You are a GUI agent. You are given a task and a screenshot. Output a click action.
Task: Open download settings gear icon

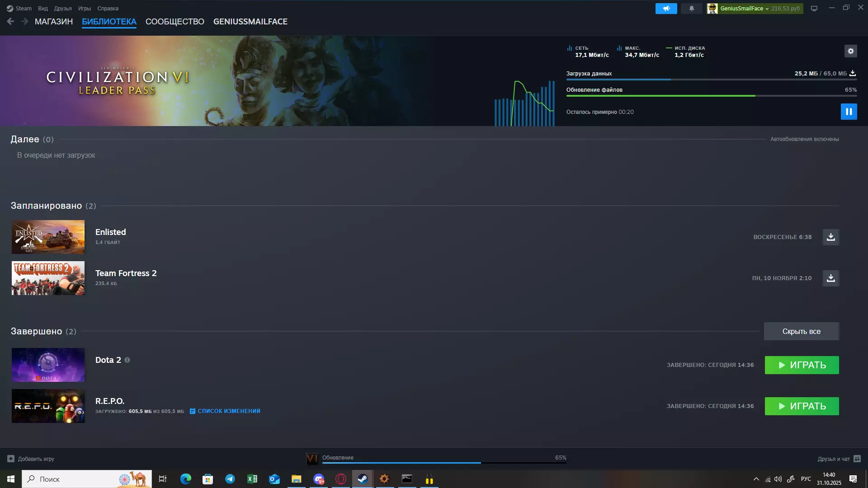[850, 51]
